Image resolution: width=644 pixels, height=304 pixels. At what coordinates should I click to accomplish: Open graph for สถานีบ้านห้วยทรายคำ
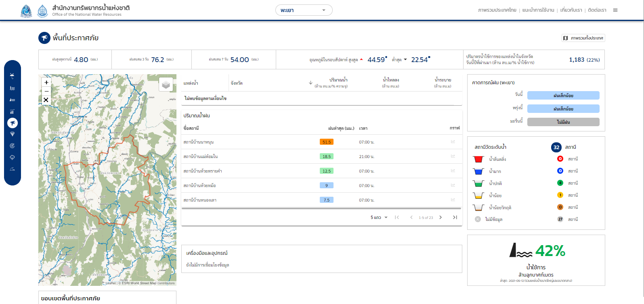coord(453,171)
